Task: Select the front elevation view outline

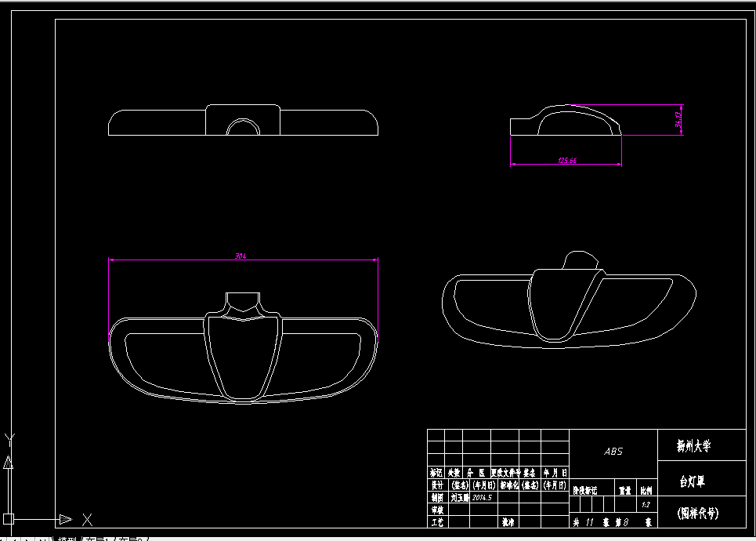Action: (x=243, y=120)
